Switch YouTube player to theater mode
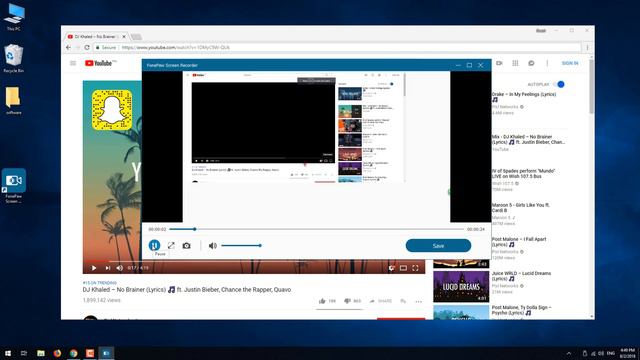 click(x=403, y=268)
